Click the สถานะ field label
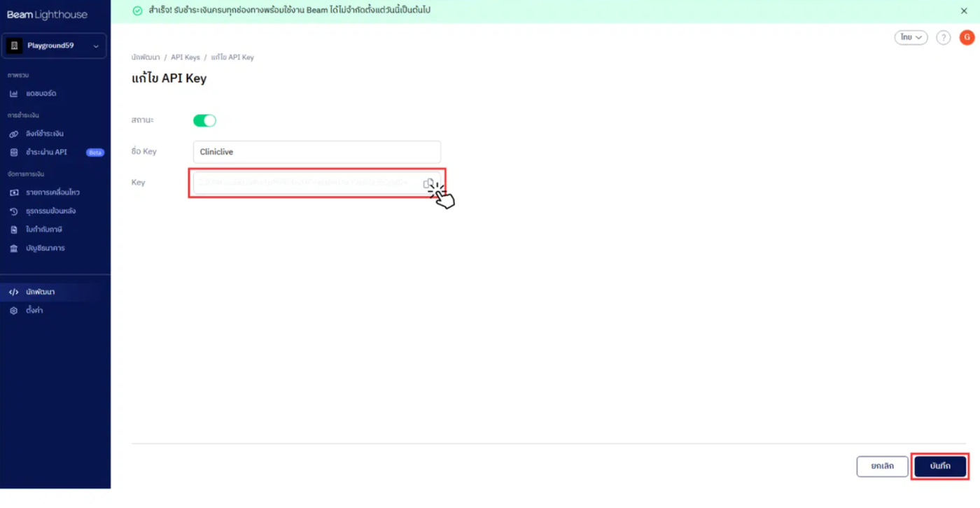 143,120
